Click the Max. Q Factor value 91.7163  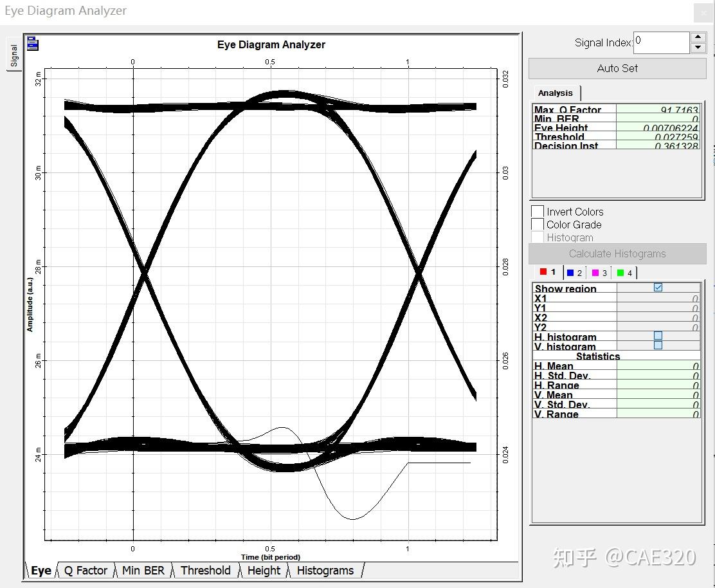coord(658,109)
